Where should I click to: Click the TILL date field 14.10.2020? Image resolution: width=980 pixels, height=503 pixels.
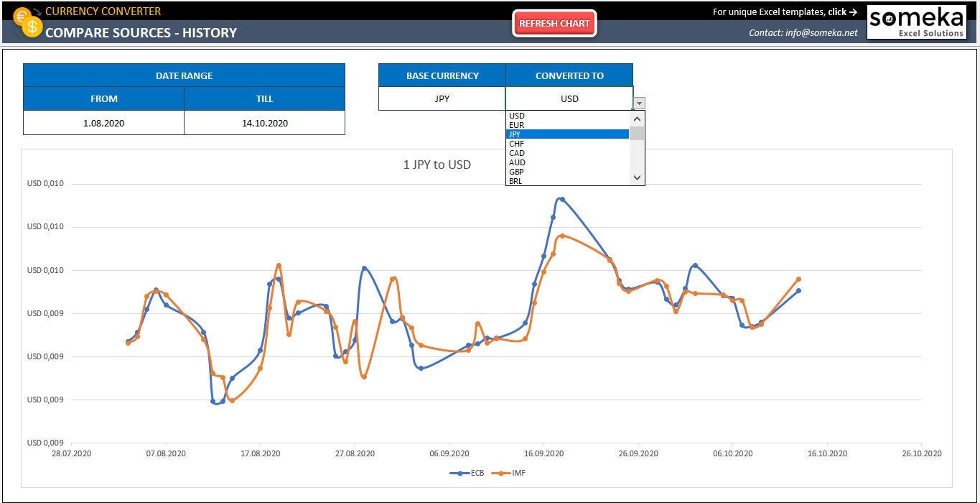[265, 123]
